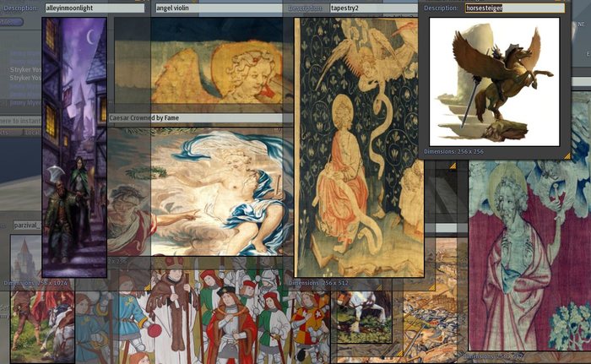Click the alleyinmoonlight description field

click(x=95, y=8)
